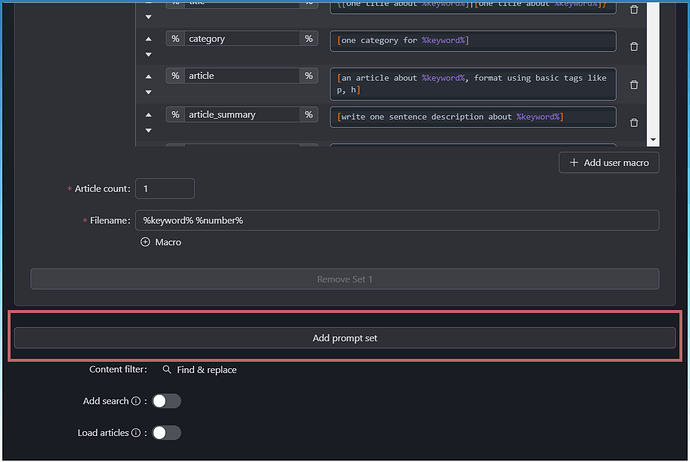Move the category macro up

pyautogui.click(x=149, y=39)
